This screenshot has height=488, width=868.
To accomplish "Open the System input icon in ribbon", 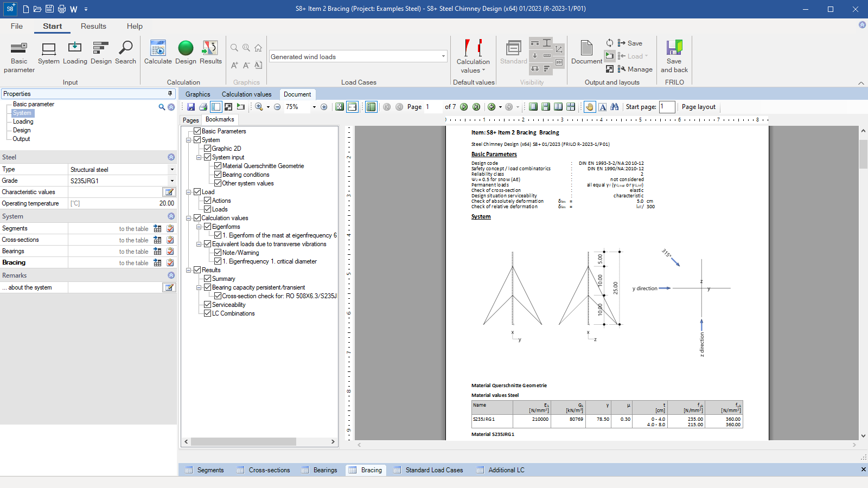I will tap(48, 53).
